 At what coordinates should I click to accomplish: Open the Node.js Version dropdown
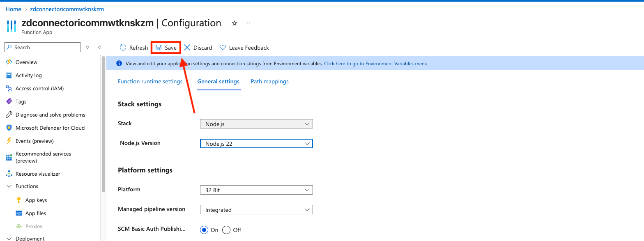click(x=256, y=144)
